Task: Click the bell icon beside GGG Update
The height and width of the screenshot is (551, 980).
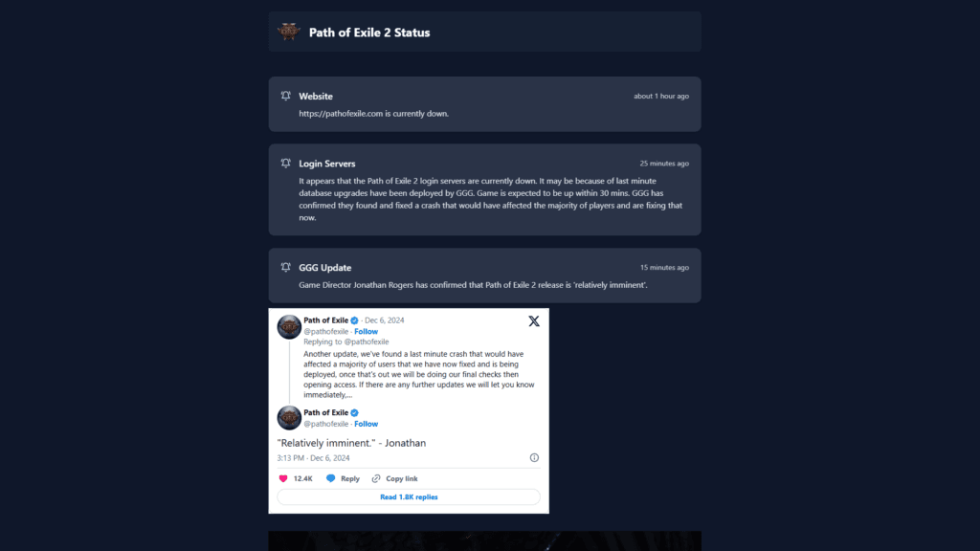Action: (284, 267)
